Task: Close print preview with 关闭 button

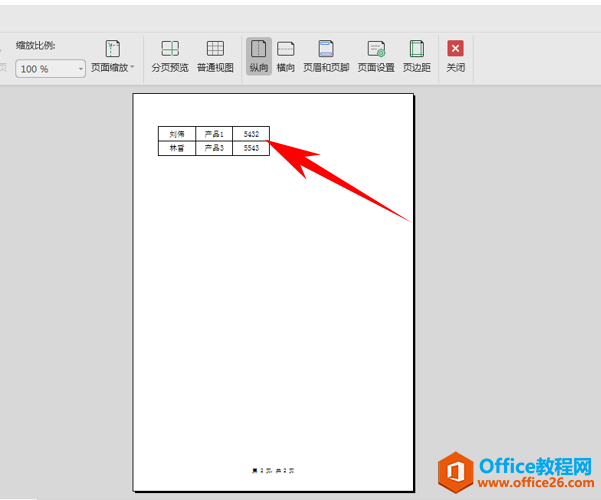Action: [455, 57]
